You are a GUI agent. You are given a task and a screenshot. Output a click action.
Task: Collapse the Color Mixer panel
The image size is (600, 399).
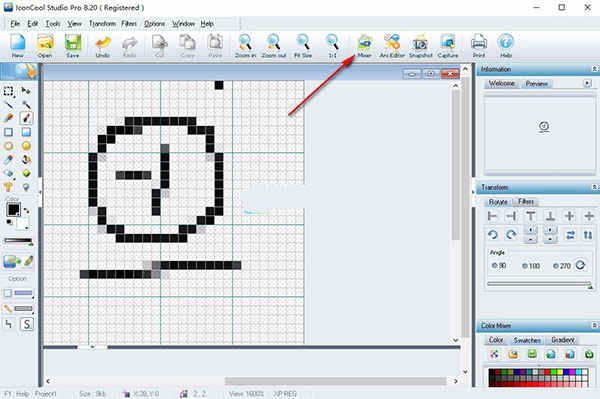pos(594,325)
